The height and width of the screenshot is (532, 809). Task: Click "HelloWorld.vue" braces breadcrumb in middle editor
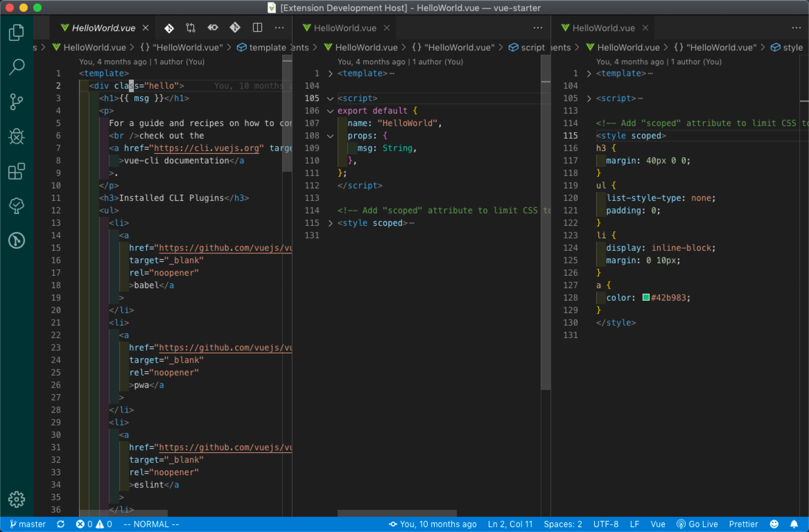[453, 47]
